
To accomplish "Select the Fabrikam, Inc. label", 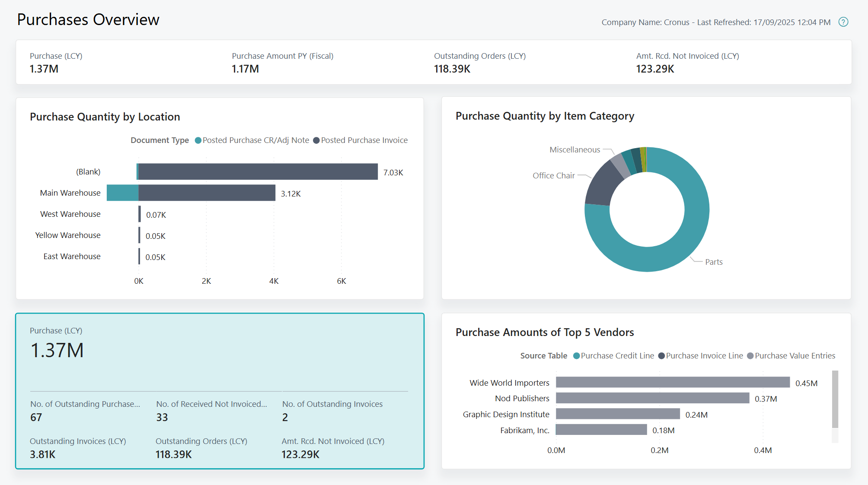I will coord(525,430).
